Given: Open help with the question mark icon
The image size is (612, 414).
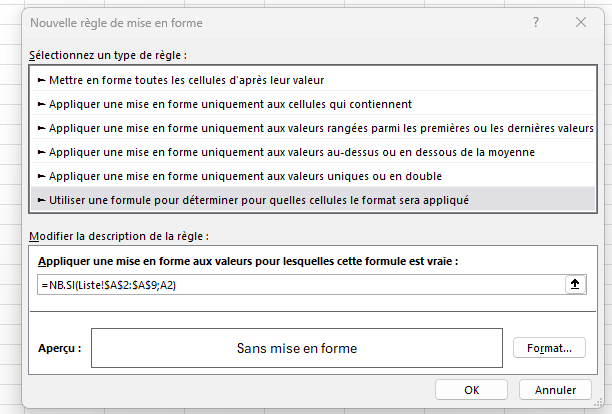Looking at the screenshot, I should (537, 22).
